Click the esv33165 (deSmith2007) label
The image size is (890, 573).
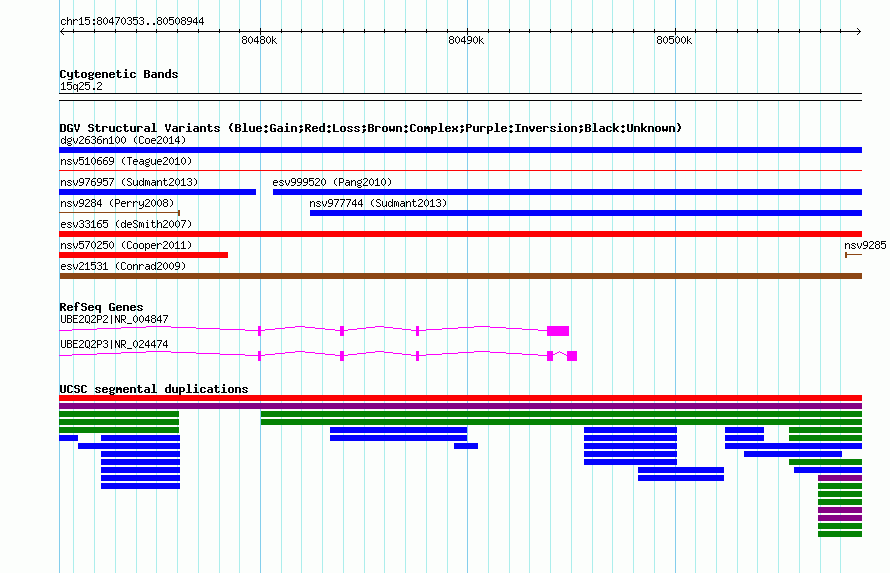click(x=126, y=224)
